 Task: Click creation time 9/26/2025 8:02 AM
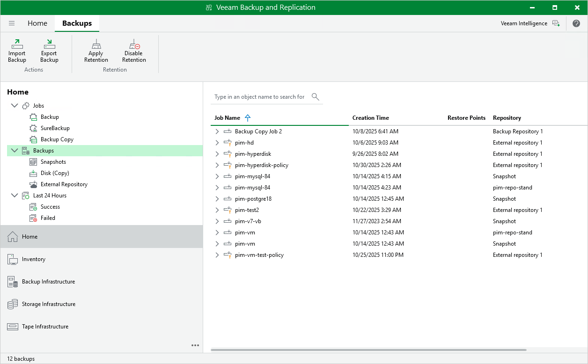pyautogui.click(x=375, y=154)
